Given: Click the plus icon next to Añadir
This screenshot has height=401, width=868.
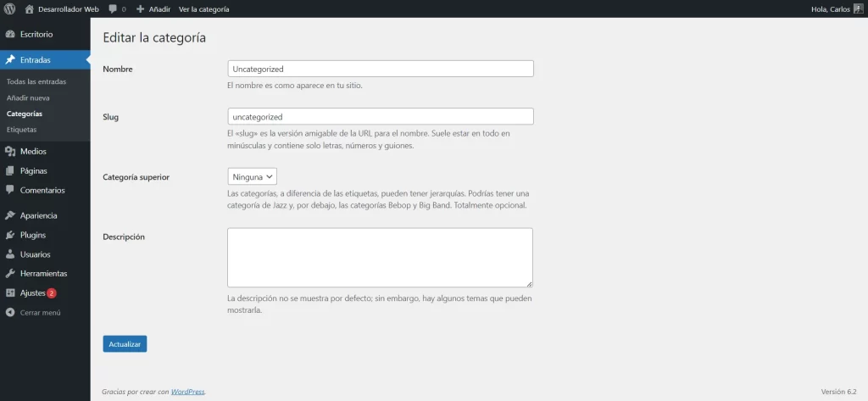Looking at the screenshot, I should [x=140, y=9].
